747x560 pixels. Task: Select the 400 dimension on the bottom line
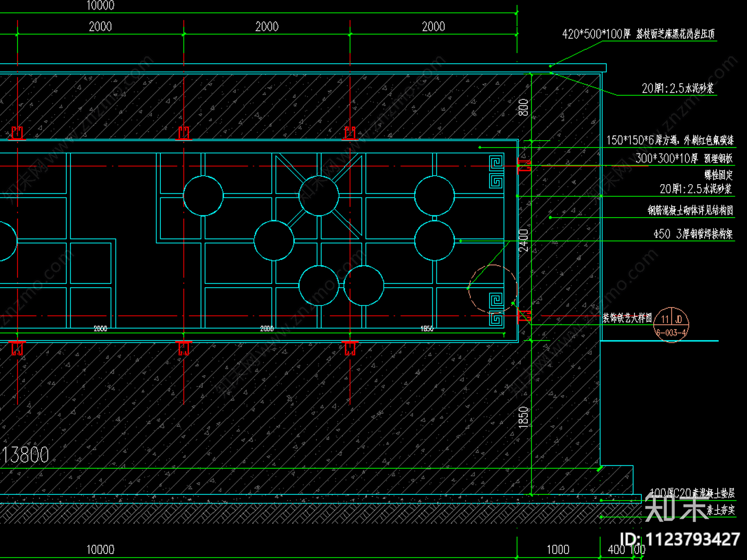click(616, 549)
